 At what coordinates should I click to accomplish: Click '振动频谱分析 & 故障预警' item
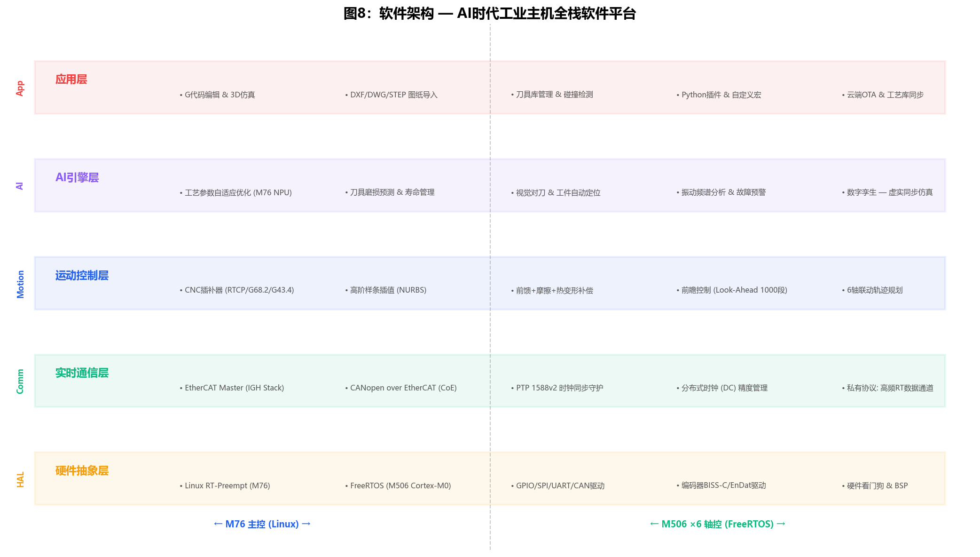tap(721, 192)
